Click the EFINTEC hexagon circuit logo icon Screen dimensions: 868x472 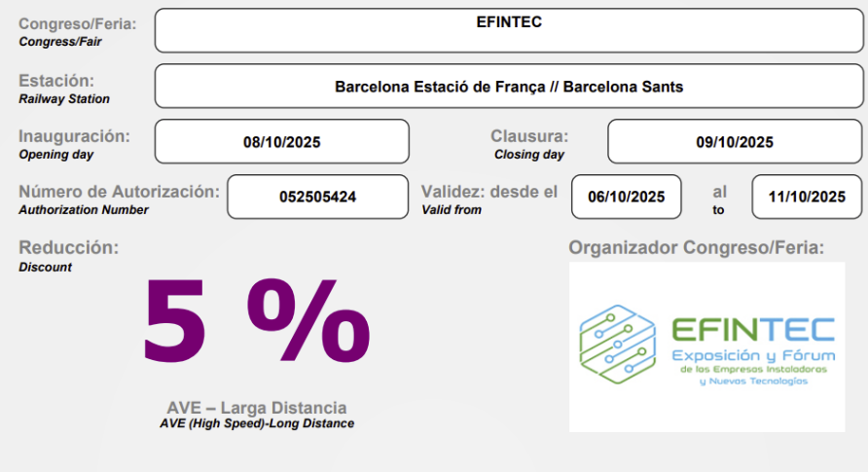coord(617,345)
